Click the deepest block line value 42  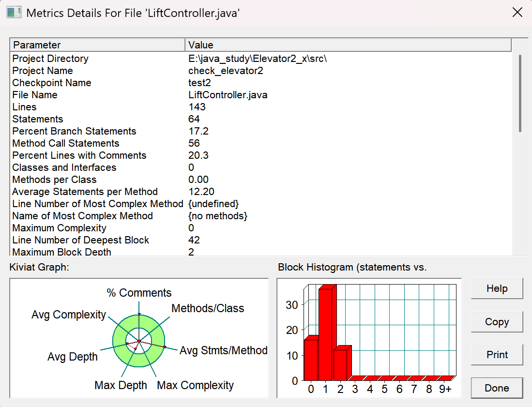(x=194, y=240)
